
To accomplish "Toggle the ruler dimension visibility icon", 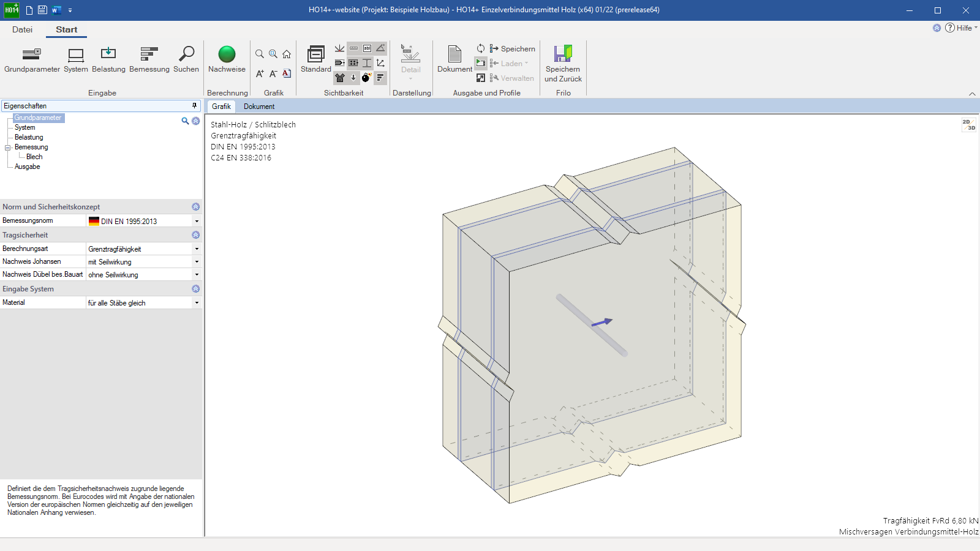I will tap(353, 48).
